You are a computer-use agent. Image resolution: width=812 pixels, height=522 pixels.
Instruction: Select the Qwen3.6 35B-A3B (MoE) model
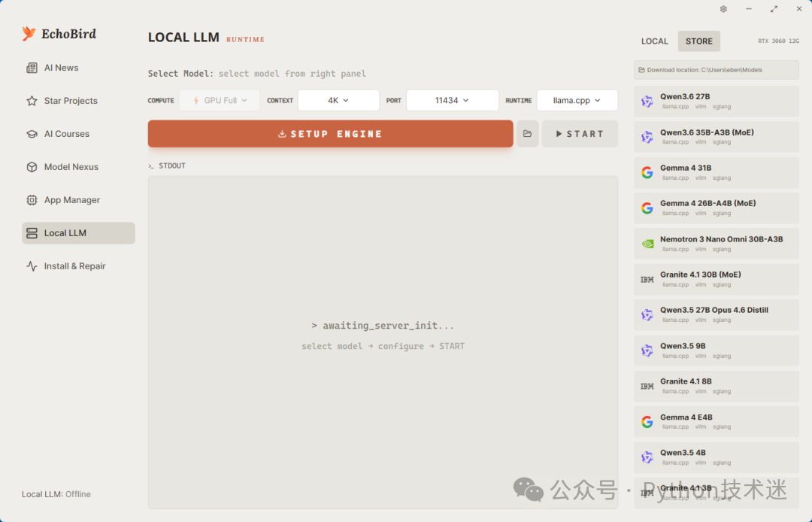click(x=717, y=137)
